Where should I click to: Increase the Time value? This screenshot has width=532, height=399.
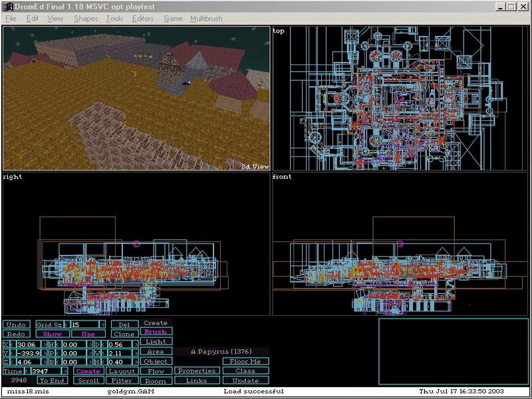[x=65, y=371]
